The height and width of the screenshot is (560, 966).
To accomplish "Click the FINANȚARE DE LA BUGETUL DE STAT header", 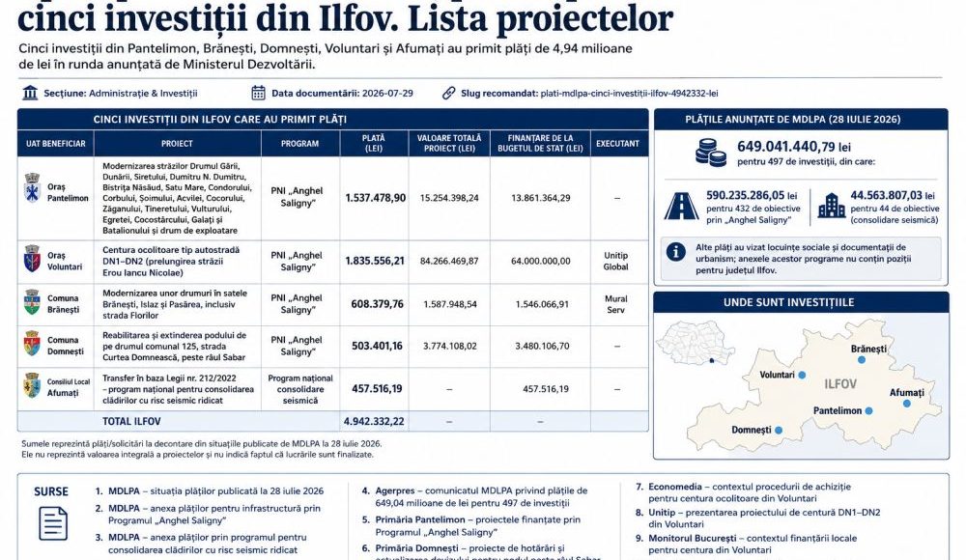I will (540, 144).
